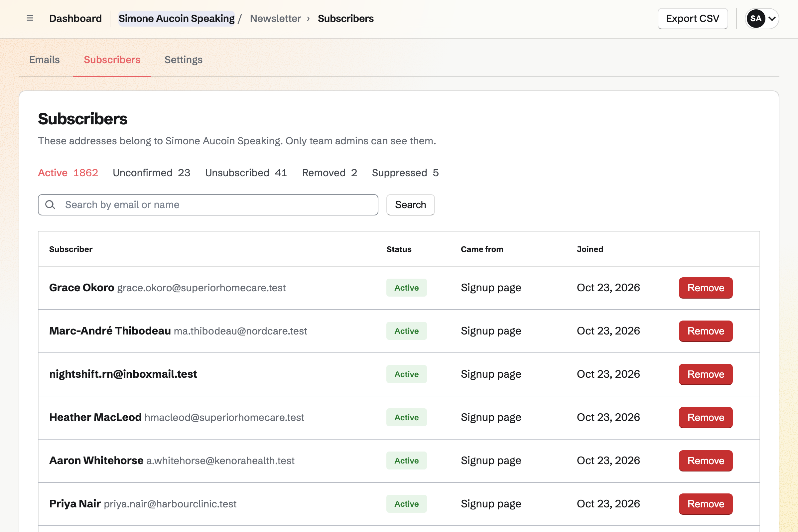Show Unconfirmed 23 subscribers
Viewport: 798px width, 532px height.
point(151,173)
